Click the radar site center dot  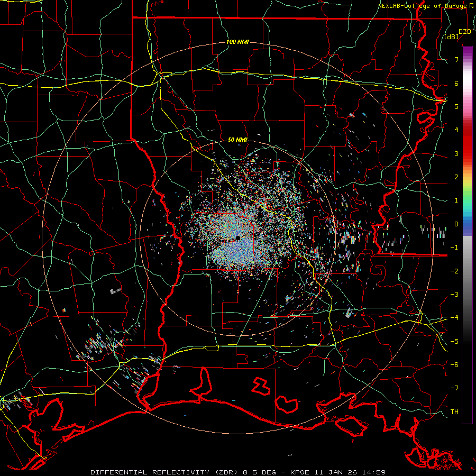pos(238,238)
